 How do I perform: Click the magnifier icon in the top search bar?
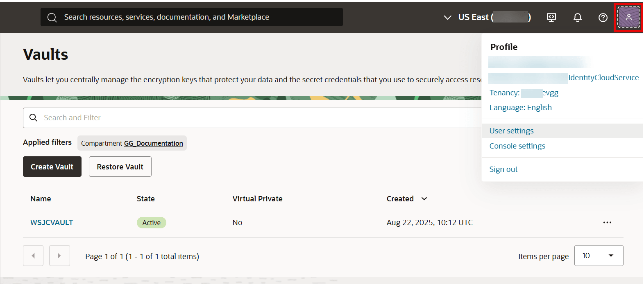[x=52, y=17]
